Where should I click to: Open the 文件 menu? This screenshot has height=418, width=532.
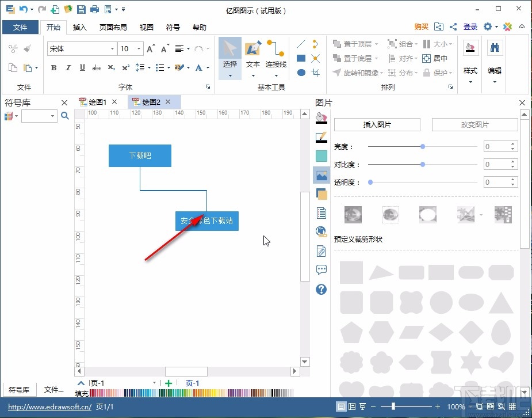click(x=20, y=27)
